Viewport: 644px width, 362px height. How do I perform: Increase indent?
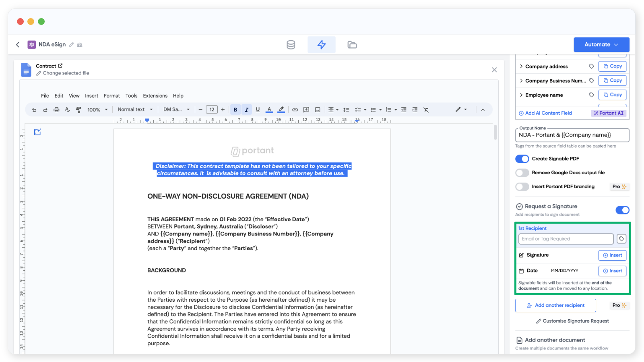coord(415,109)
